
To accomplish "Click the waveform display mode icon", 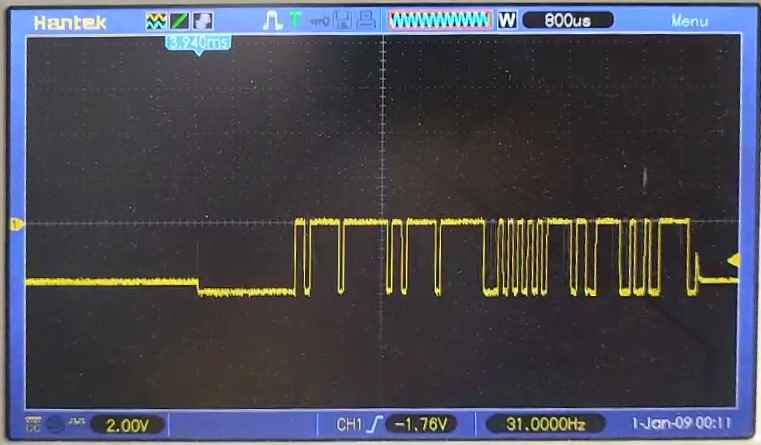I will click(x=155, y=20).
